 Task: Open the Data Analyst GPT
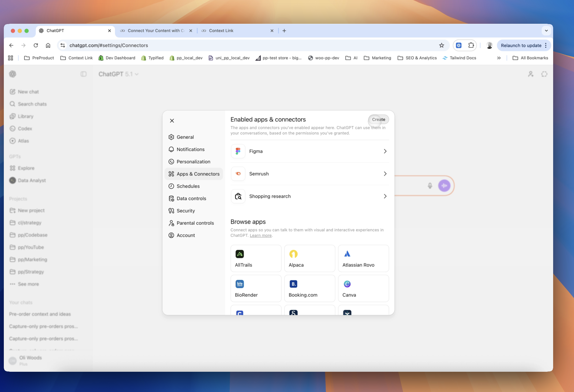[32, 180]
